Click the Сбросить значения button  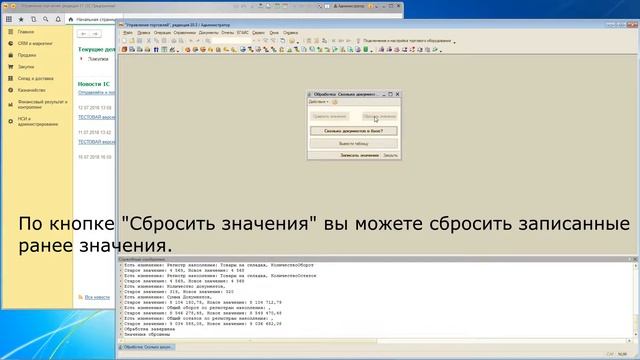pyautogui.click(x=379, y=116)
